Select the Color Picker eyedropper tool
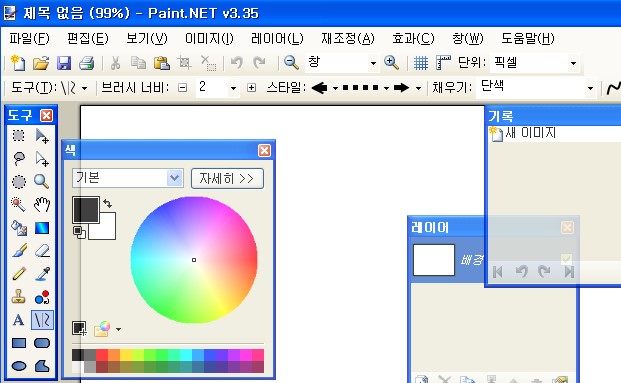This screenshot has width=621, height=383. tap(42, 274)
